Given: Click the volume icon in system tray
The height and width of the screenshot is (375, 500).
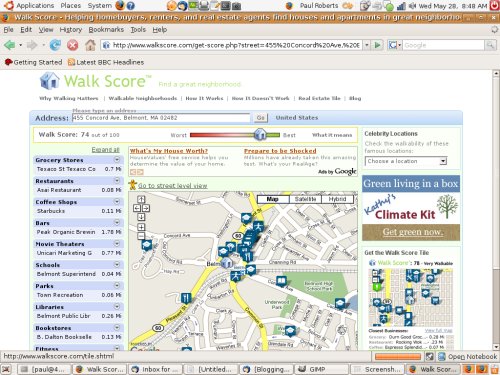Looking at the screenshot, I should (x=412, y=6).
